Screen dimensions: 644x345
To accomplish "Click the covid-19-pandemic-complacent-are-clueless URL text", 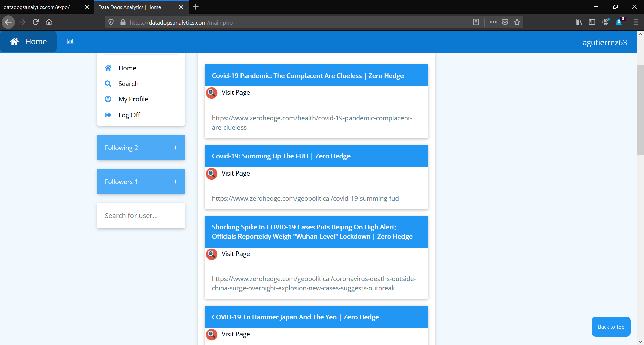I will click(x=312, y=123).
